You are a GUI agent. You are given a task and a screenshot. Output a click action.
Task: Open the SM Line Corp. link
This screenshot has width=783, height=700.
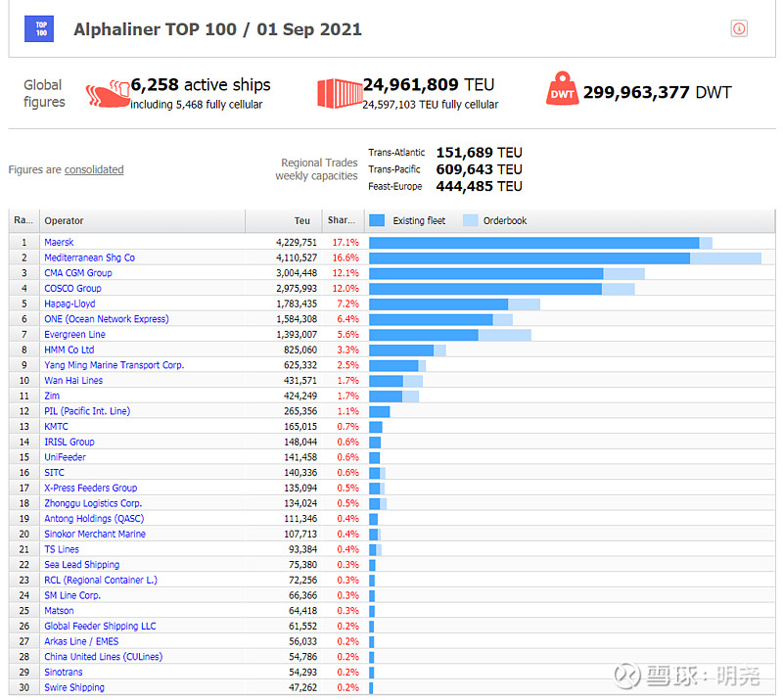72,595
